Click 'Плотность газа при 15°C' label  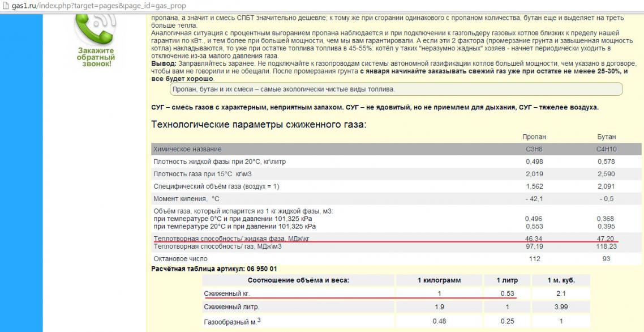click(x=202, y=174)
